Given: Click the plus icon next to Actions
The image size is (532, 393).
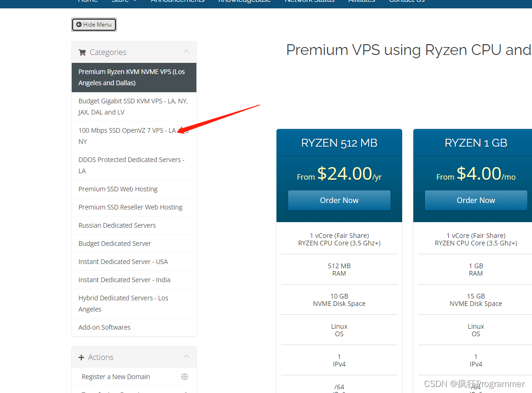Looking at the screenshot, I should [x=82, y=357].
